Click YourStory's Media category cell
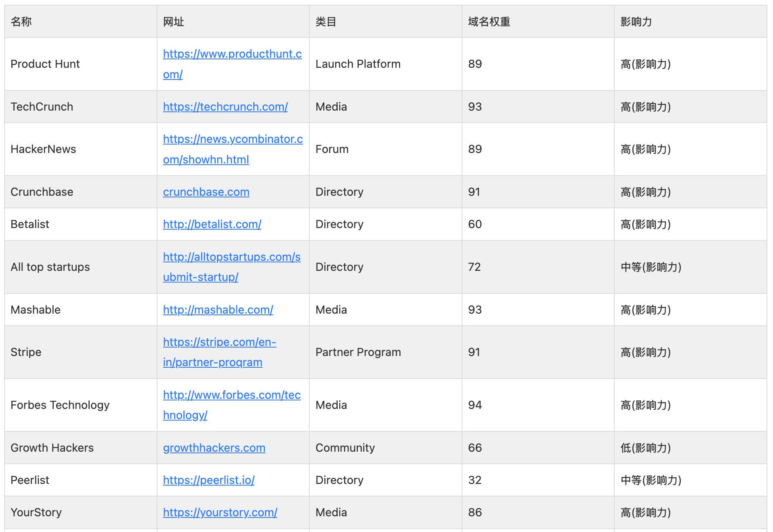773x532 pixels. tap(386, 512)
